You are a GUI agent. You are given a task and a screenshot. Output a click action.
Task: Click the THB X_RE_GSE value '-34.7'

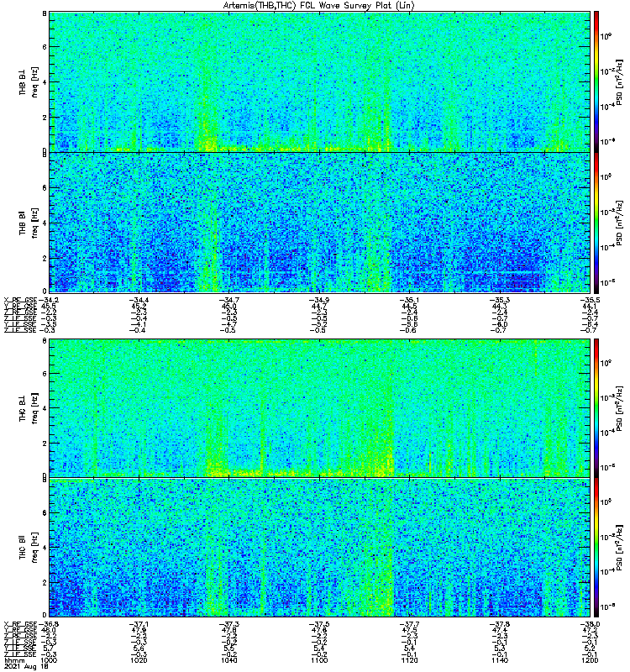point(228,300)
